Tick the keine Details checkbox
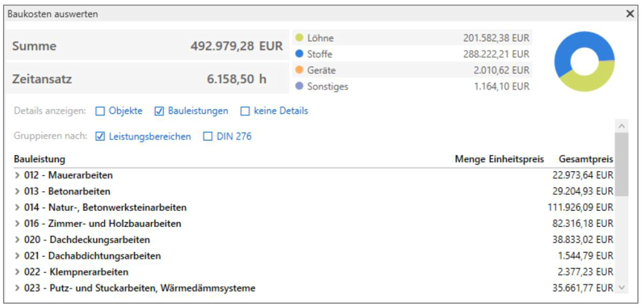The height and width of the screenshot is (308, 644). click(245, 111)
